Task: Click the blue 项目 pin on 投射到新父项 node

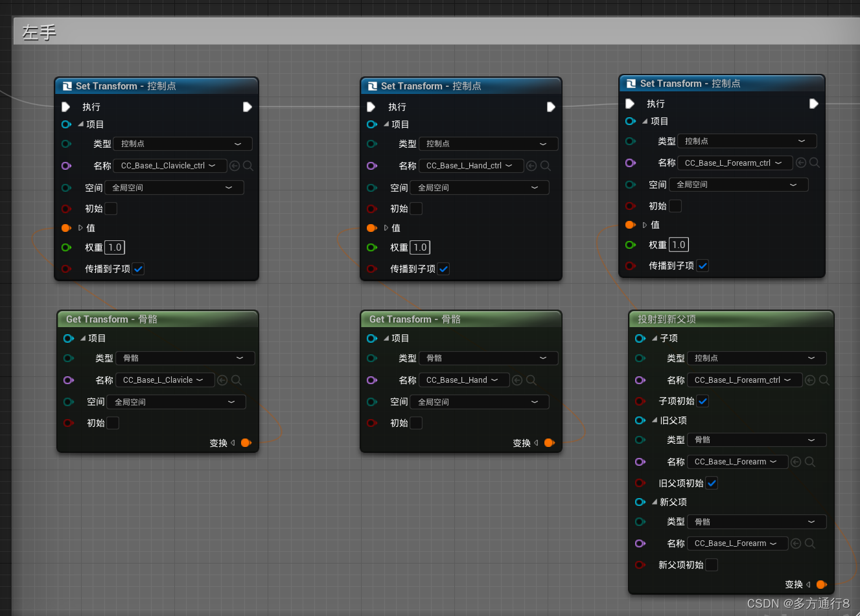Action: point(640,337)
